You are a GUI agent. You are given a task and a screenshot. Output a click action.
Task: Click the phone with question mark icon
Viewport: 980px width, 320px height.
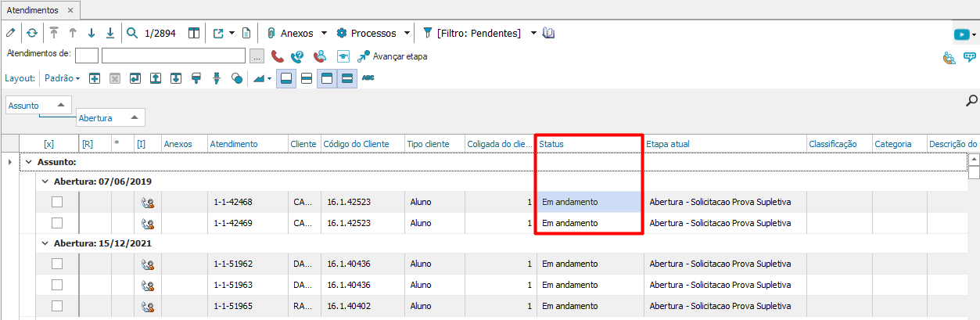coord(297,56)
